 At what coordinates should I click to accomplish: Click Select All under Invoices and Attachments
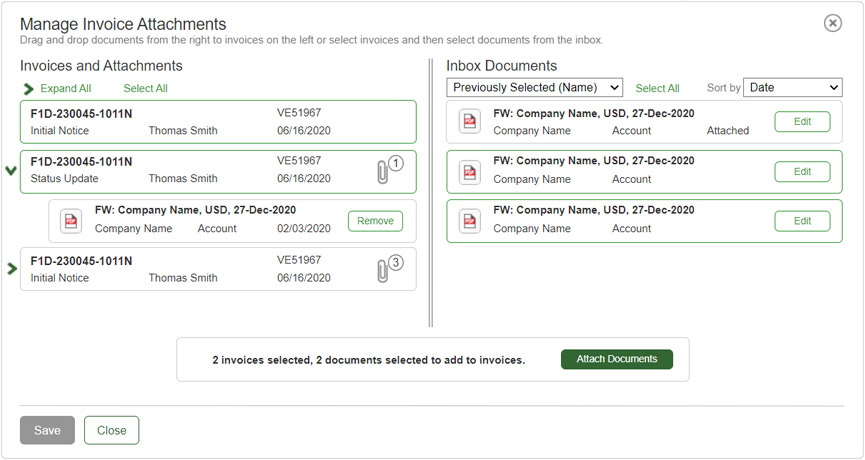pyautogui.click(x=145, y=89)
